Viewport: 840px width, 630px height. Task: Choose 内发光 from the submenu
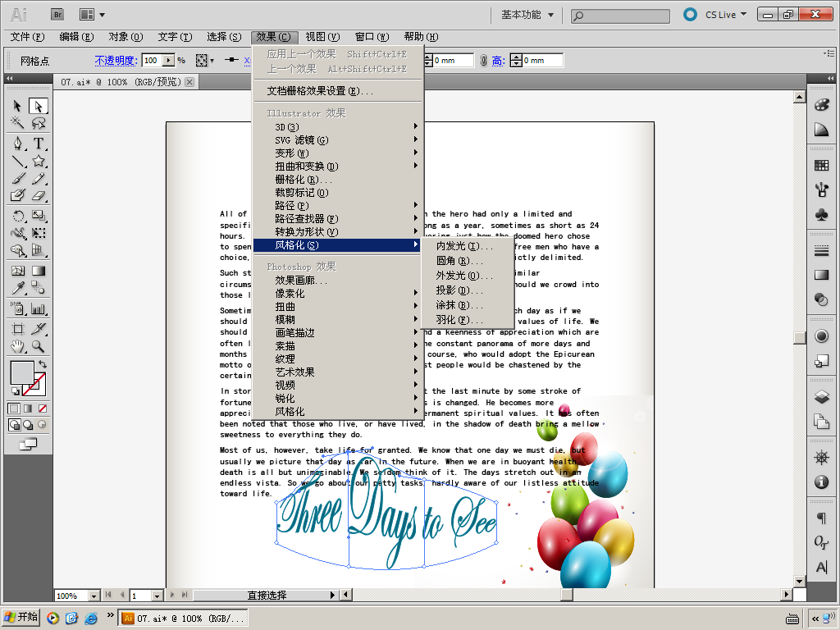pyautogui.click(x=468, y=246)
